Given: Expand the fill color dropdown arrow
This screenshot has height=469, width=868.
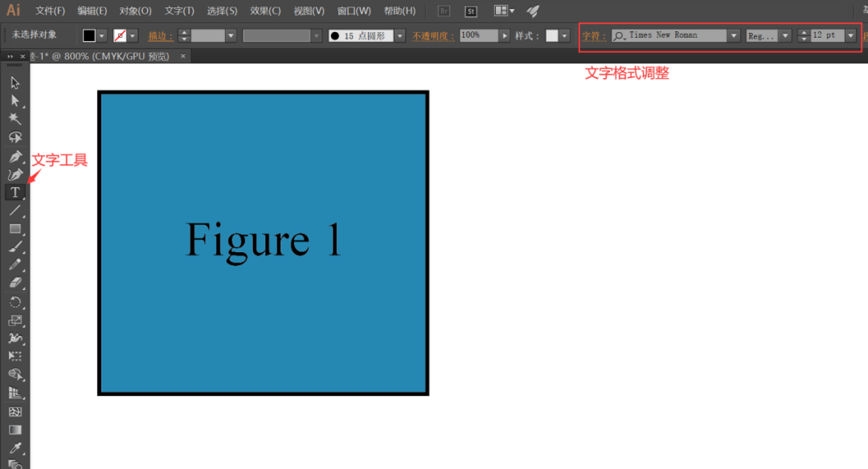Looking at the screenshot, I should (x=102, y=36).
